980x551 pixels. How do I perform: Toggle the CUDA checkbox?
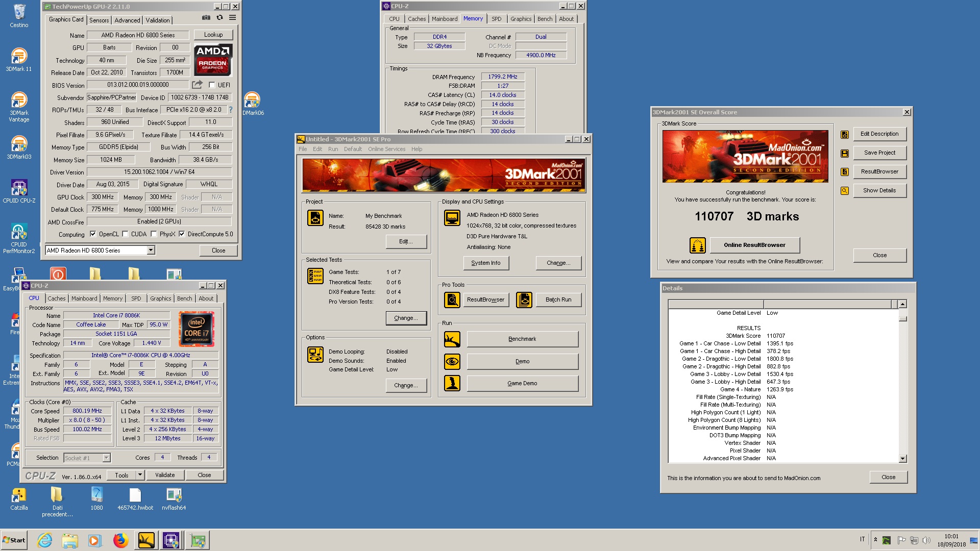[125, 234]
